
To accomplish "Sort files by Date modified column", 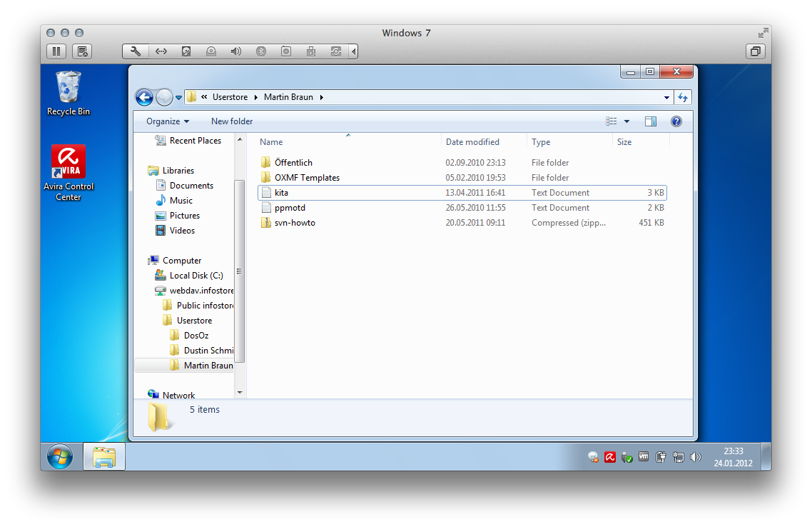I will (x=472, y=142).
